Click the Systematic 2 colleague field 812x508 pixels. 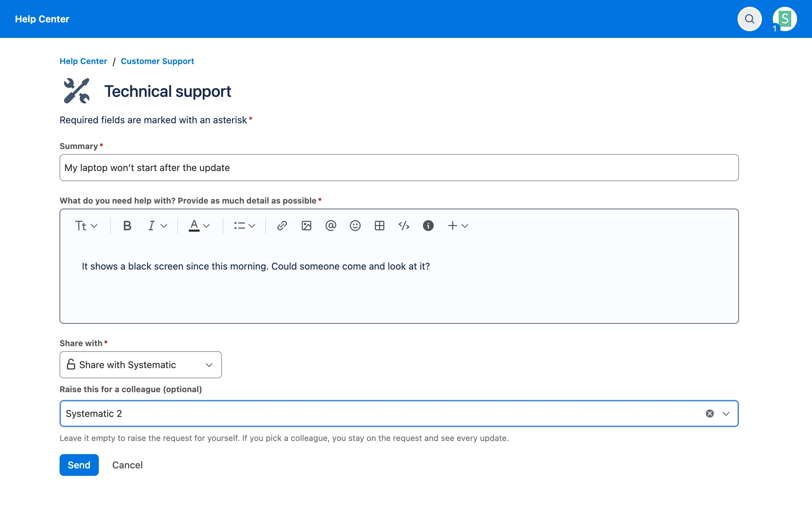click(399, 414)
